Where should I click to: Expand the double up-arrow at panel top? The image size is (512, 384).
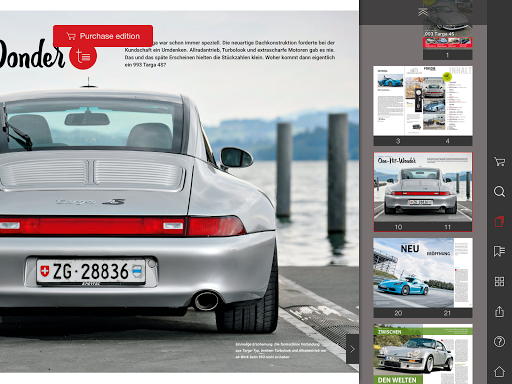[423, 12]
